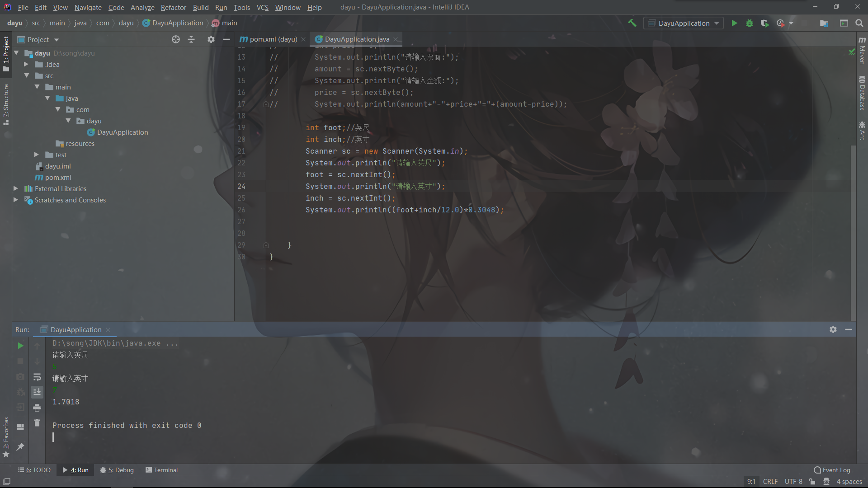Run DayuApplication with the green play icon
Image resolution: width=868 pixels, height=488 pixels.
point(734,23)
